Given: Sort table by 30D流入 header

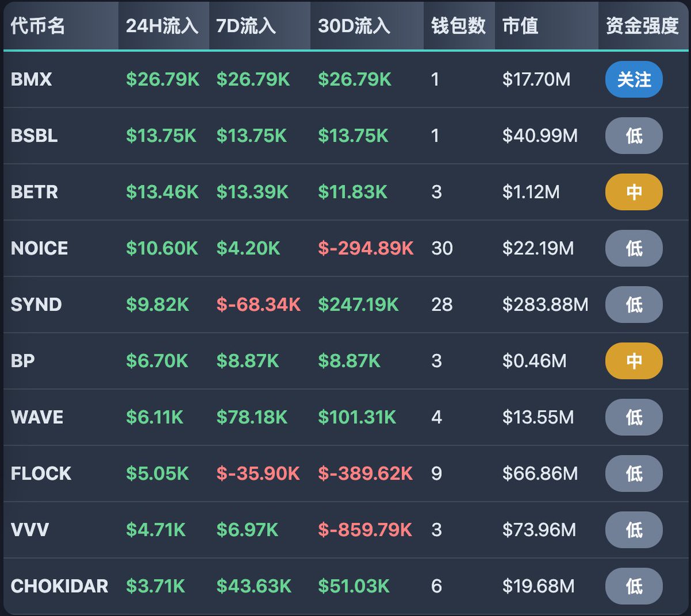Looking at the screenshot, I should tap(354, 26).
